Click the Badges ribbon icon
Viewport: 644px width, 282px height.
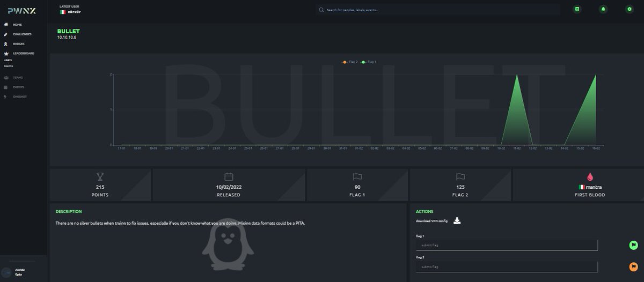6,44
